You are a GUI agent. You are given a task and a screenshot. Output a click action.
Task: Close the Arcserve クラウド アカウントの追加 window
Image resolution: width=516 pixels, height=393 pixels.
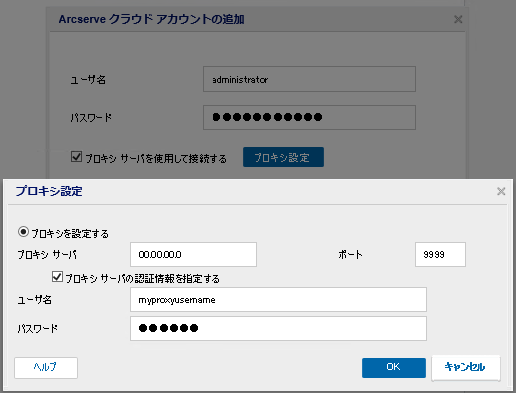pos(458,19)
